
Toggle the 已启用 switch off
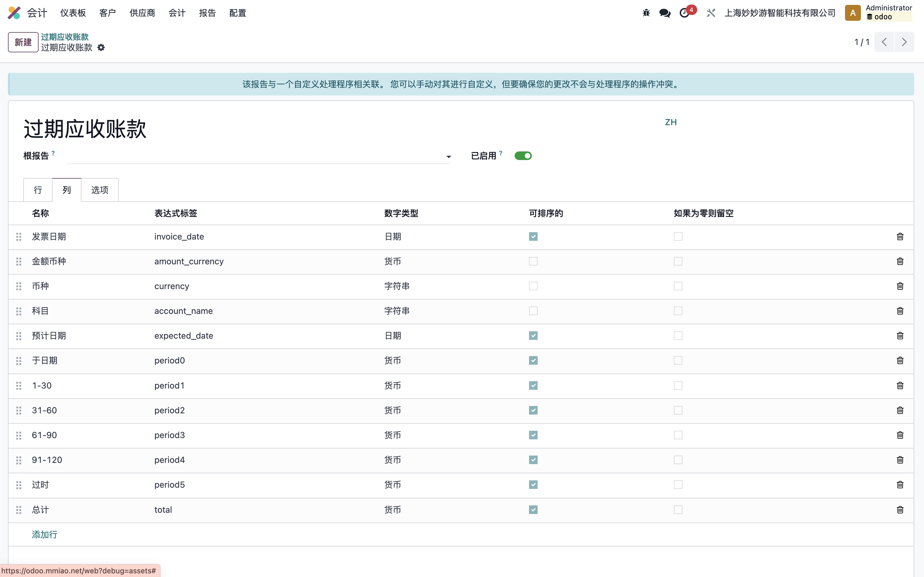[x=523, y=156]
